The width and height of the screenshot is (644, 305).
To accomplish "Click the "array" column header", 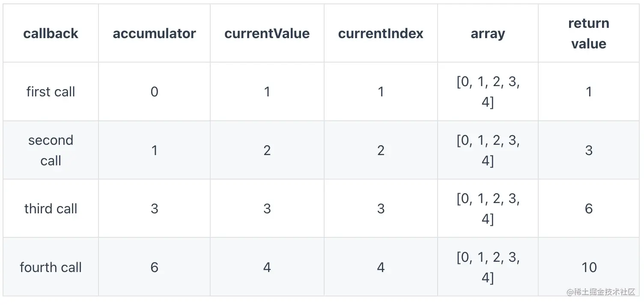I will [488, 33].
